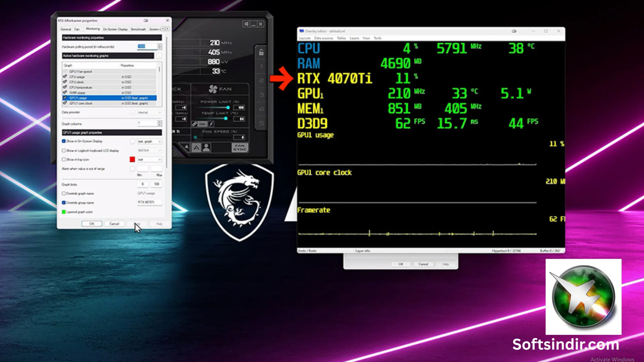Viewport: 644px width, 362px height.
Task: Click OK in MSI Afterburner properties
Action: (92, 224)
